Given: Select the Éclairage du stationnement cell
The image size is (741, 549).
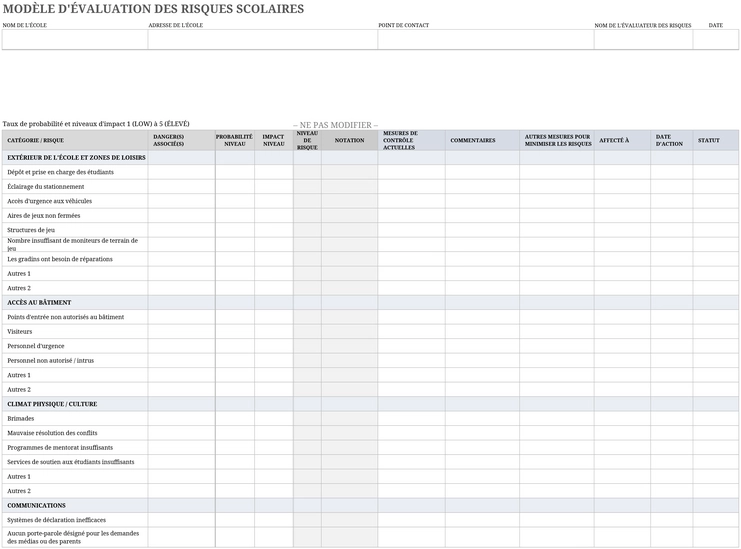Looking at the screenshot, I should point(75,187).
